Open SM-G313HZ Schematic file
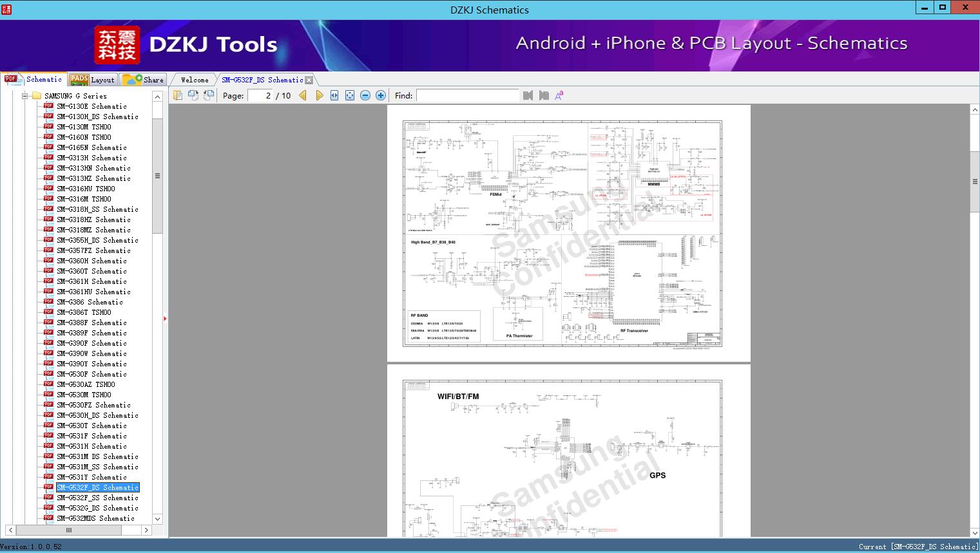The width and height of the screenshot is (980, 553). (93, 178)
